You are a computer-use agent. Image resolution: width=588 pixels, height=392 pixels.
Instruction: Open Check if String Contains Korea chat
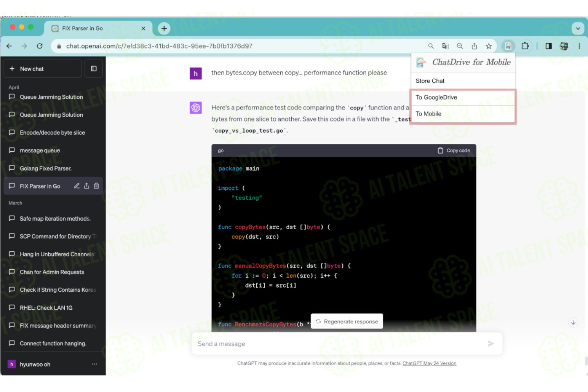point(53,290)
